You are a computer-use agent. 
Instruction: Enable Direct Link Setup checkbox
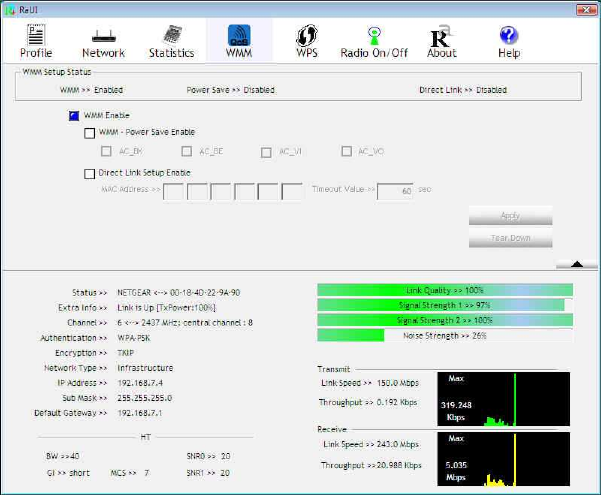pos(89,174)
